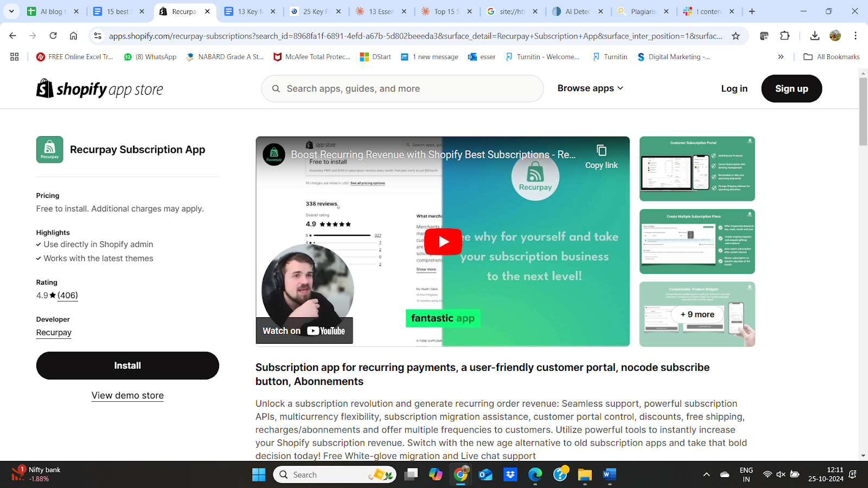
Task: Open the All Bookmarks folder
Action: tap(832, 56)
